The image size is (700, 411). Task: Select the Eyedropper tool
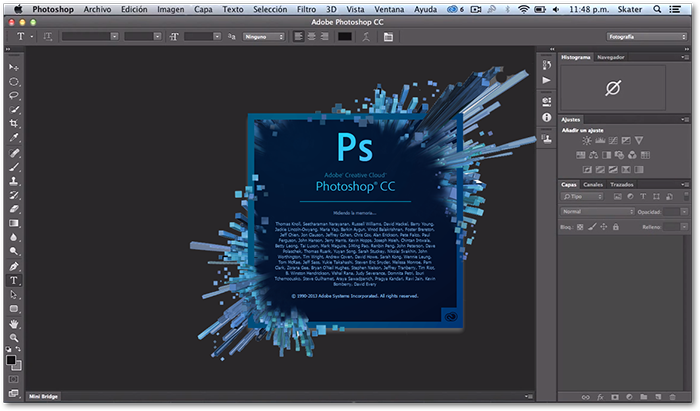tap(14, 137)
